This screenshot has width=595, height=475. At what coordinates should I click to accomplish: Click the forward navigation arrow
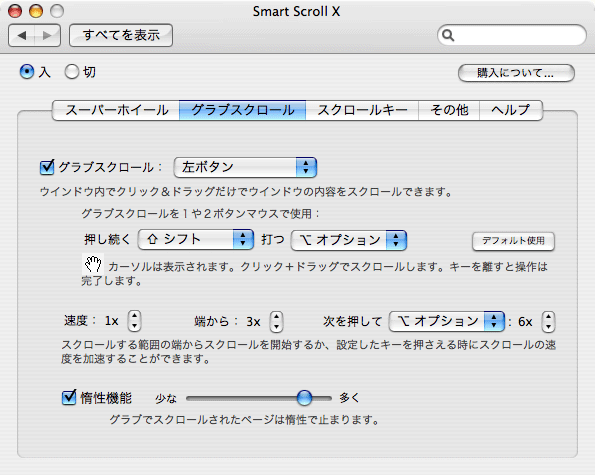point(47,35)
